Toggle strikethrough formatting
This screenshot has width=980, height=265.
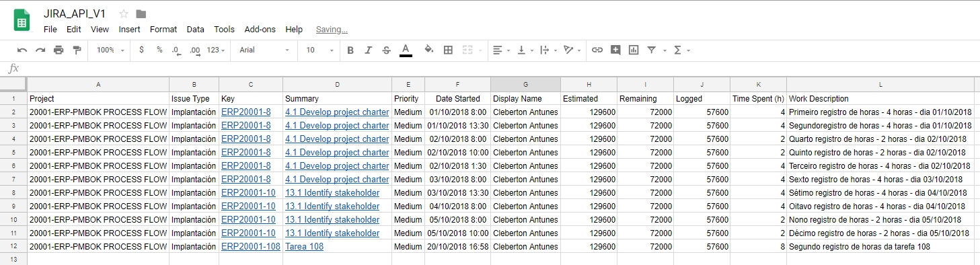pos(386,50)
